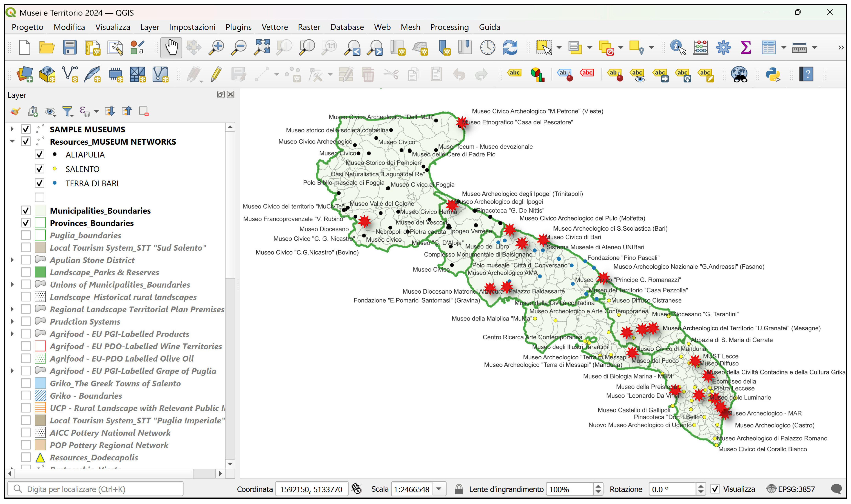
Task: Expand the Apulian Stone District layer
Action: pyautogui.click(x=12, y=260)
